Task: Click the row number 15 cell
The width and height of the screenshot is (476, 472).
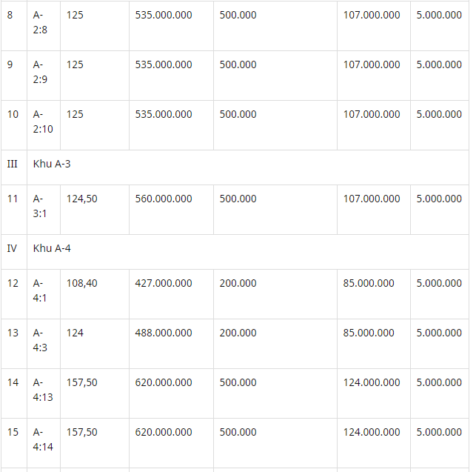Action: pyautogui.click(x=14, y=443)
